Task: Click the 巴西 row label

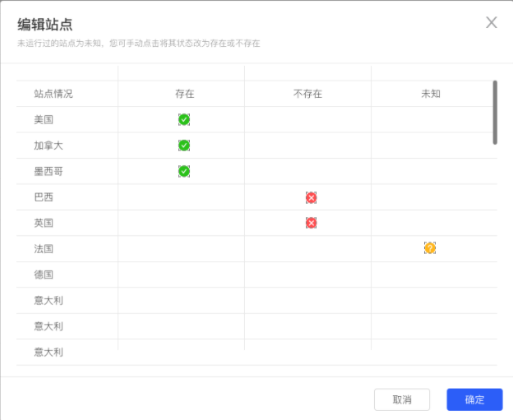Action: click(x=44, y=197)
